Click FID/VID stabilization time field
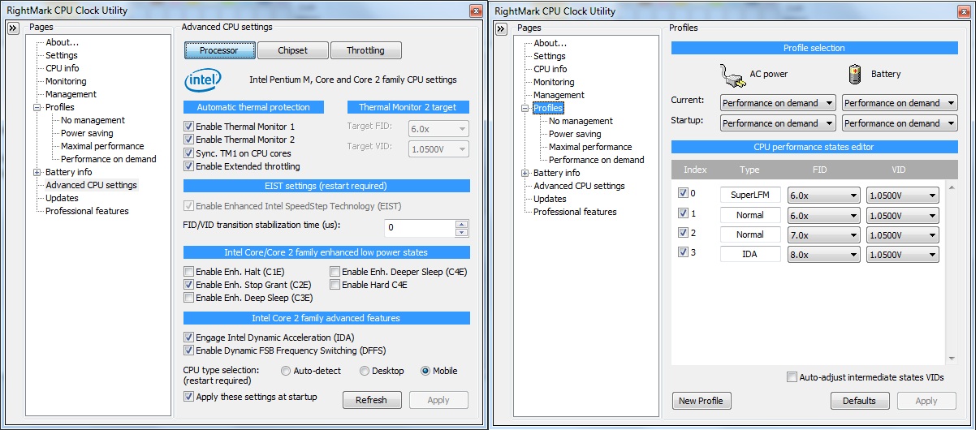Viewport: 980px width, 430px height. pyautogui.click(x=419, y=228)
